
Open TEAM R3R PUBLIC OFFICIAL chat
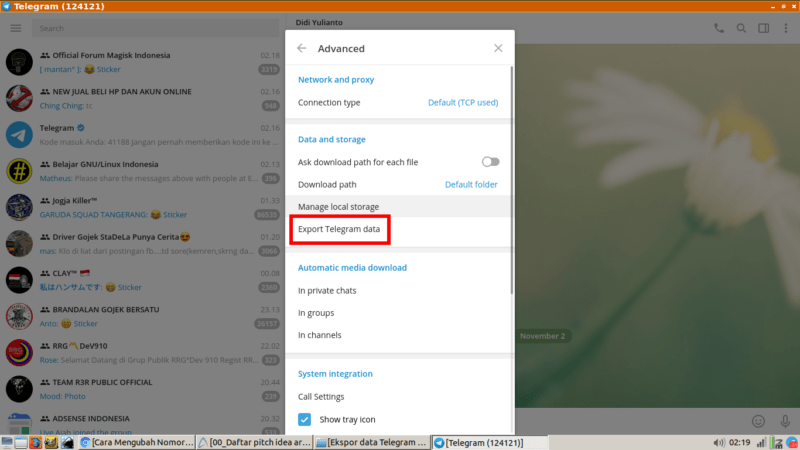click(x=142, y=389)
